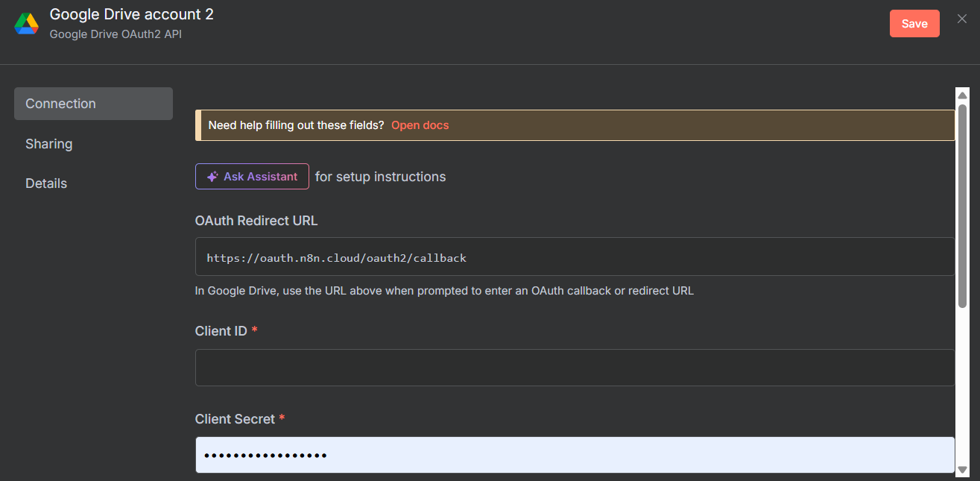Focus the Client ID input field
The image size is (980, 481).
(x=574, y=368)
